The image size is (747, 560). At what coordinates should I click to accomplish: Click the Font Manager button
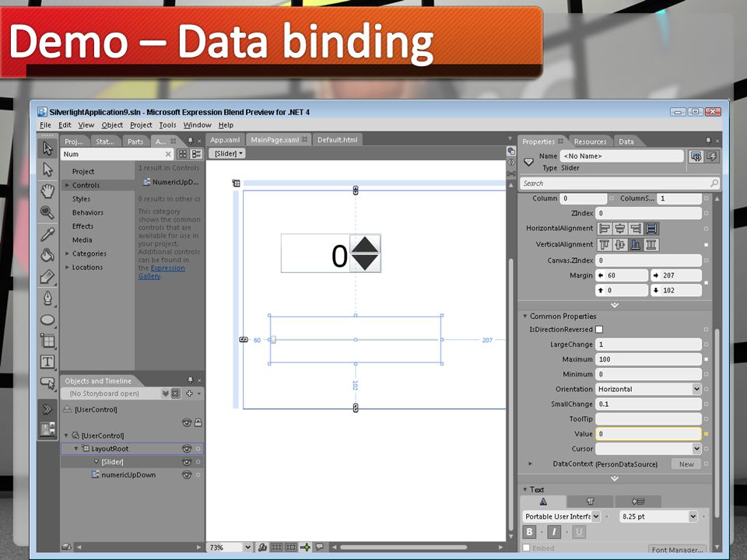(677, 550)
